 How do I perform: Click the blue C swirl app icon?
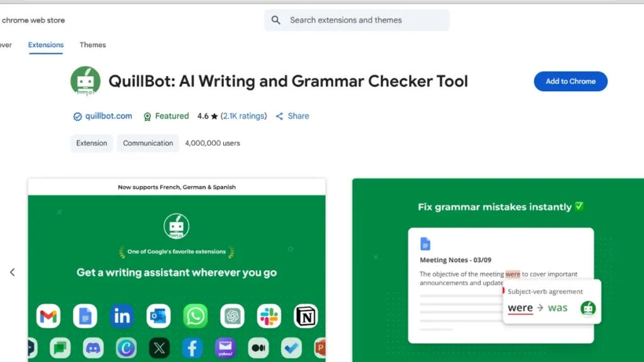coord(126,348)
